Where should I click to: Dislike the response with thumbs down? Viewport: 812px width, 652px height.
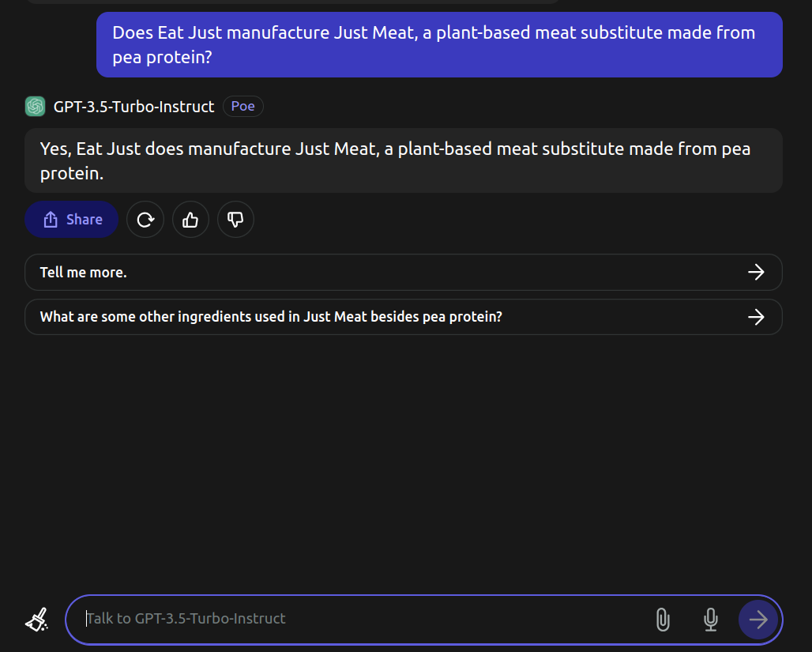tap(235, 219)
